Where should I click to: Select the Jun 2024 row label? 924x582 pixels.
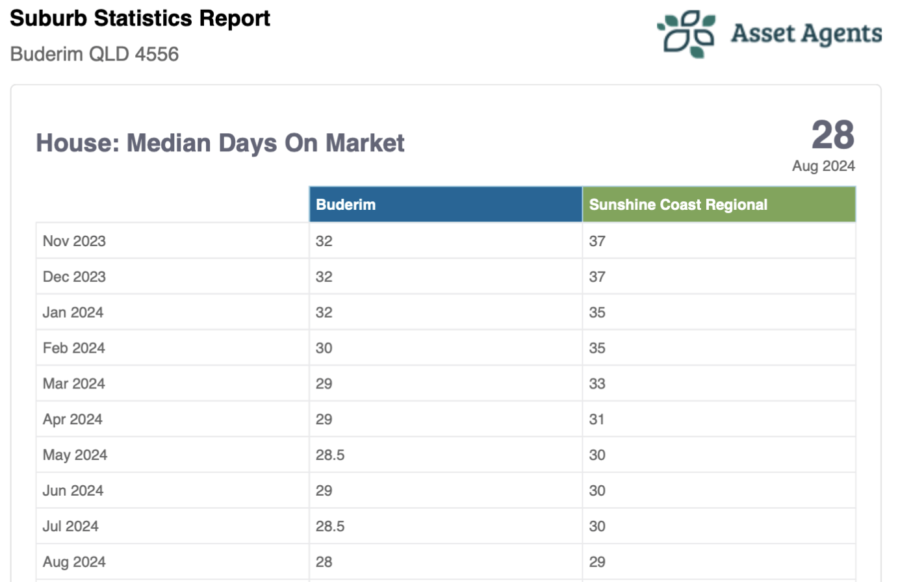[x=73, y=491]
